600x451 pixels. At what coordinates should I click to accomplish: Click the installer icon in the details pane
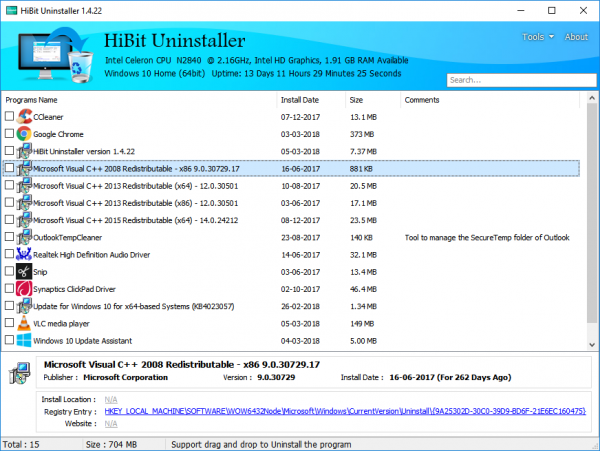20,373
